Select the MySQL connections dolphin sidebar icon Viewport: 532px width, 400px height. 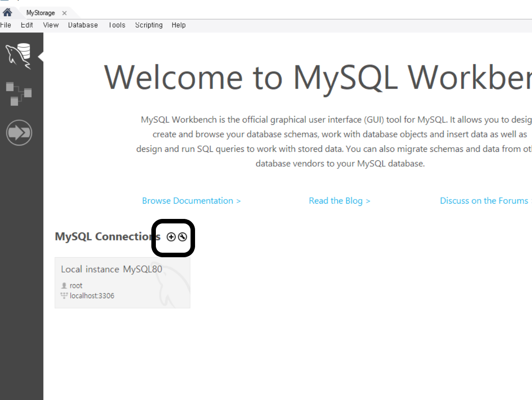(18, 56)
